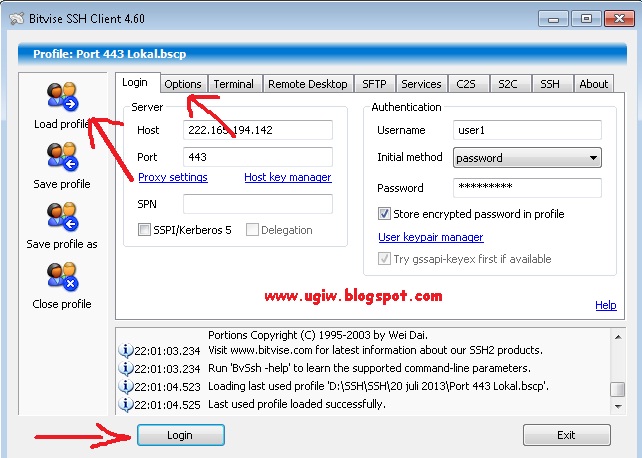642x458 pixels.
Task: Open the About tab
Action: click(x=594, y=84)
